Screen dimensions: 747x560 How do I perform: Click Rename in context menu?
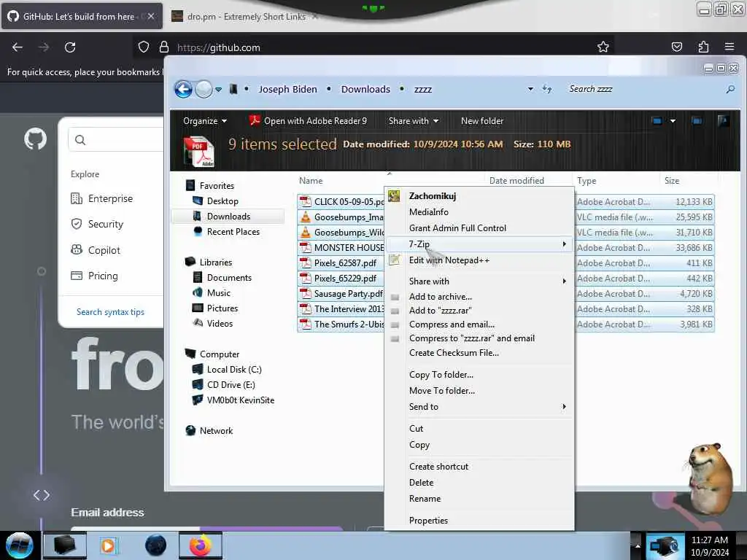pos(479,499)
